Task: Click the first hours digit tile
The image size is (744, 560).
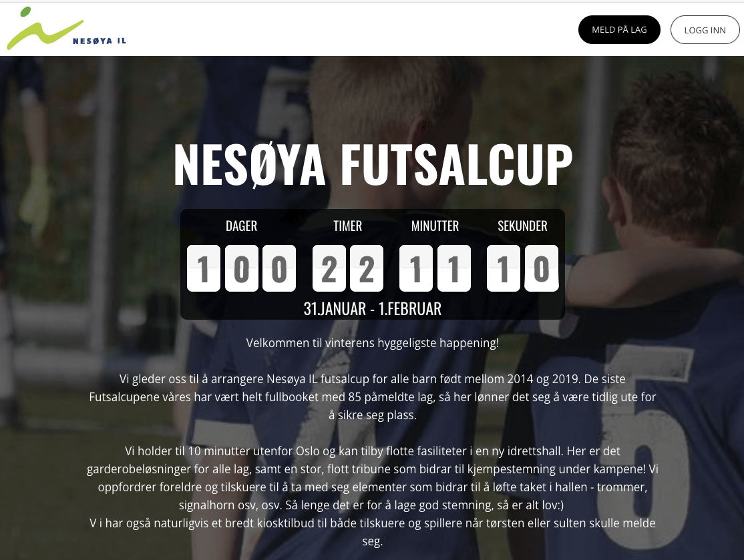Action: [x=329, y=268]
